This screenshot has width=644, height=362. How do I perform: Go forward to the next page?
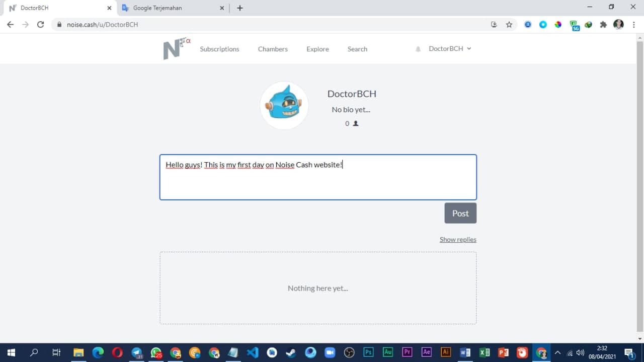pos(25,24)
